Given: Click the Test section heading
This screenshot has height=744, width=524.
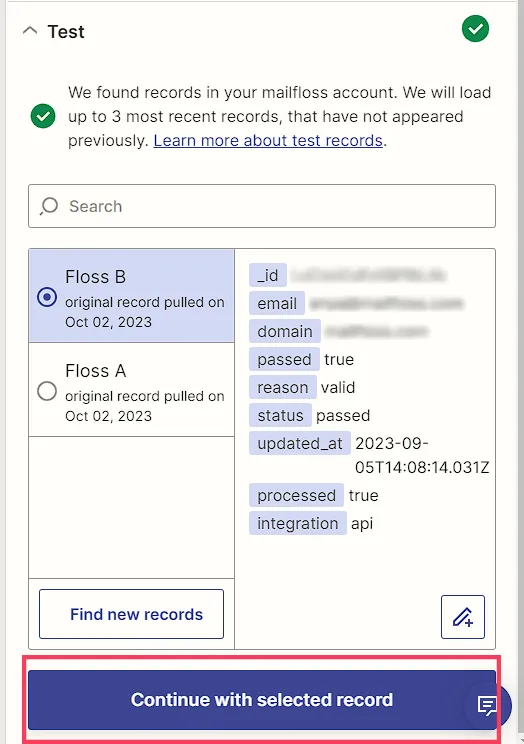Looking at the screenshot, I should click(x=66, y=32).
